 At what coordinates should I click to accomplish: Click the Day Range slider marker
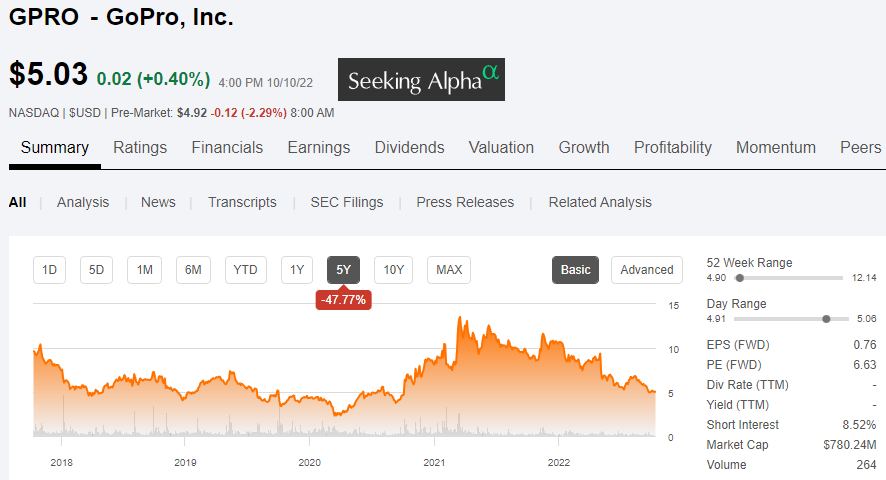pyautogui.click(x=826, y=318)
